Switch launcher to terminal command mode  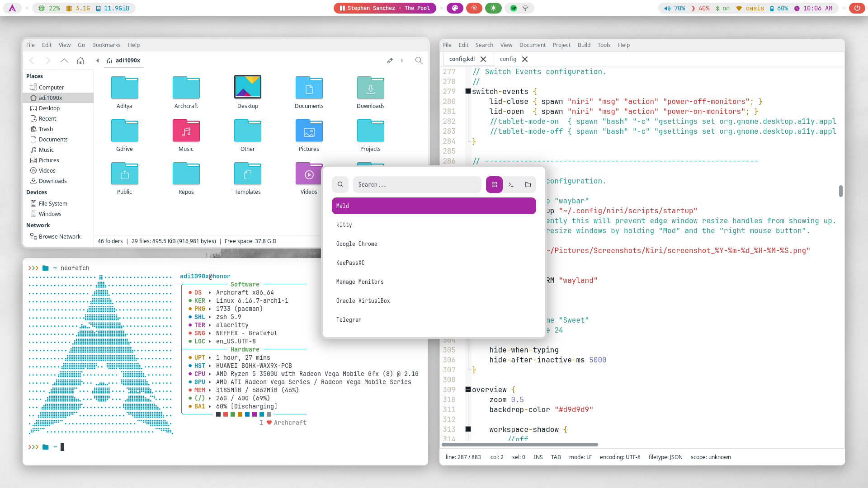point(511,185)
